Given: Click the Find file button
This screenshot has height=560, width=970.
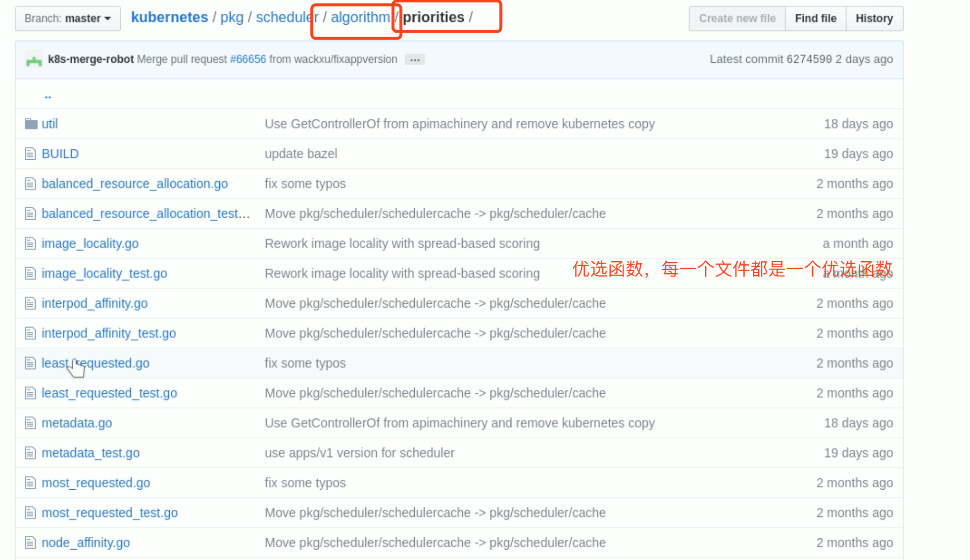Looking at the screenshot, I should [x=815, y=19].
